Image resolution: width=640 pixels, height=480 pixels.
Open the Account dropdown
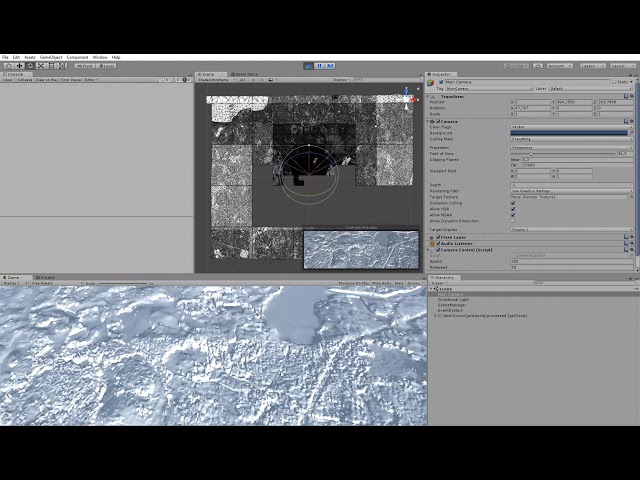(559, 66)
